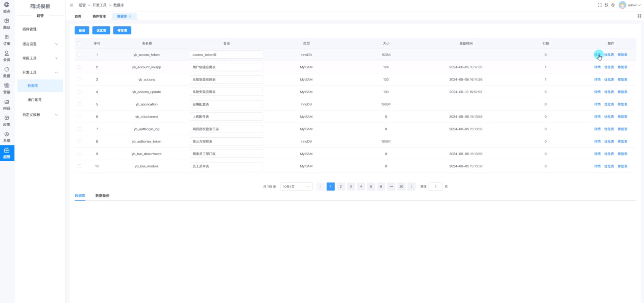Switch to the 插件管理 tab
Viewport: 644px width, 303px height.
tap(99, 16)
